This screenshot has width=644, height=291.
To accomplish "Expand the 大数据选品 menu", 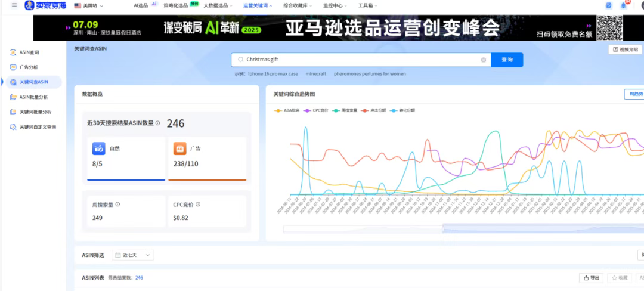I will tap(218, 6).
